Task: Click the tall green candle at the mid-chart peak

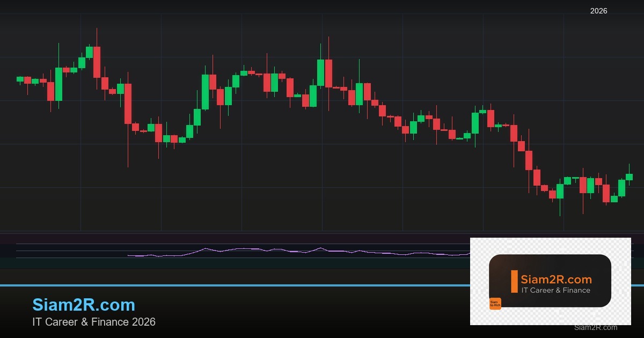Action: [x=320, y=72]
